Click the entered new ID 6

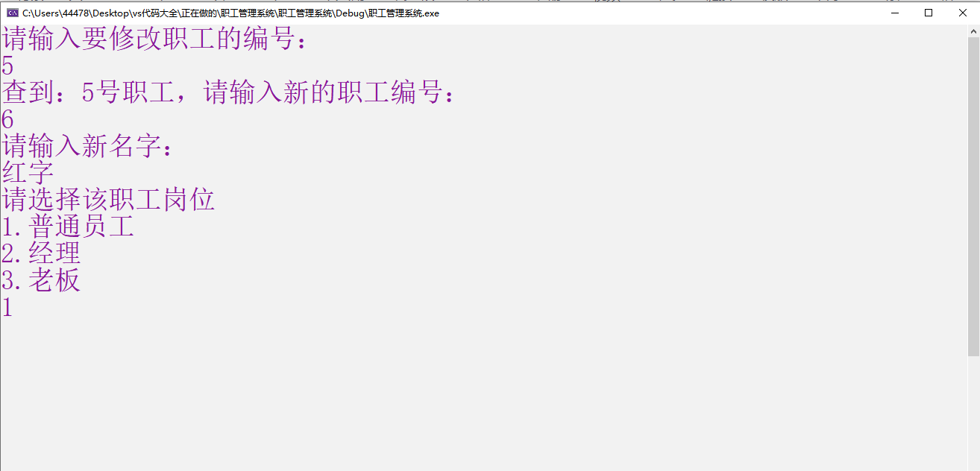pos(7,120)
